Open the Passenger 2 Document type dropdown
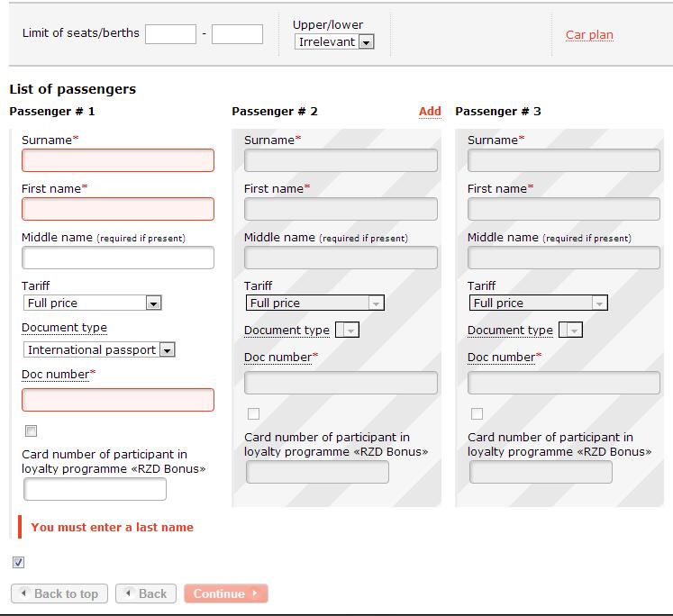Image resolution: width=673 pixels, height=616 pixels. 347,330
